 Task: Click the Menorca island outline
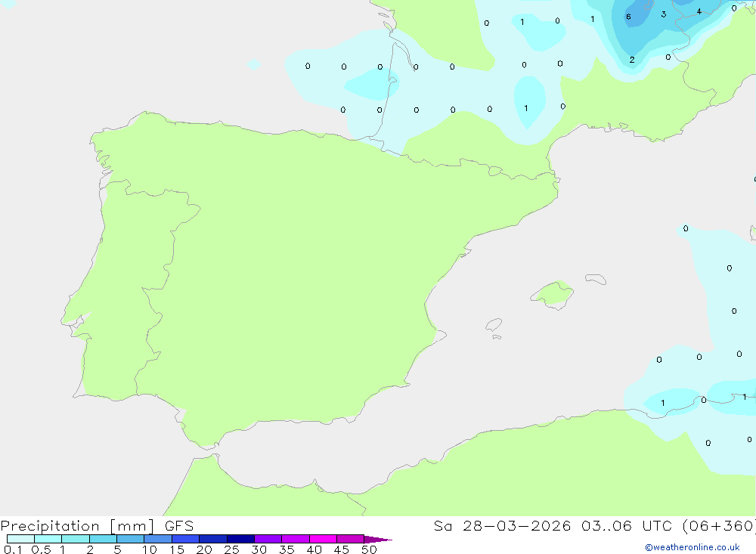click(x=596, y=279)
